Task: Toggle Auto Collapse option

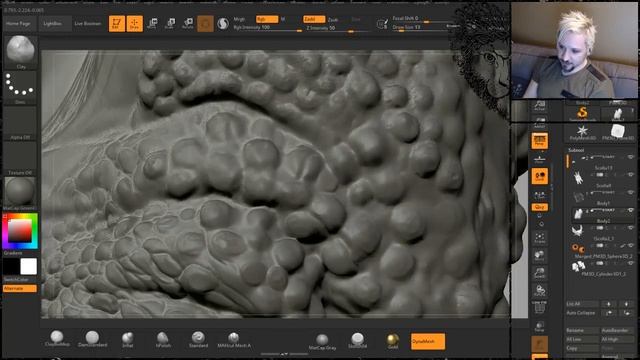Action: pyautogui.click(x=581, y=313)
